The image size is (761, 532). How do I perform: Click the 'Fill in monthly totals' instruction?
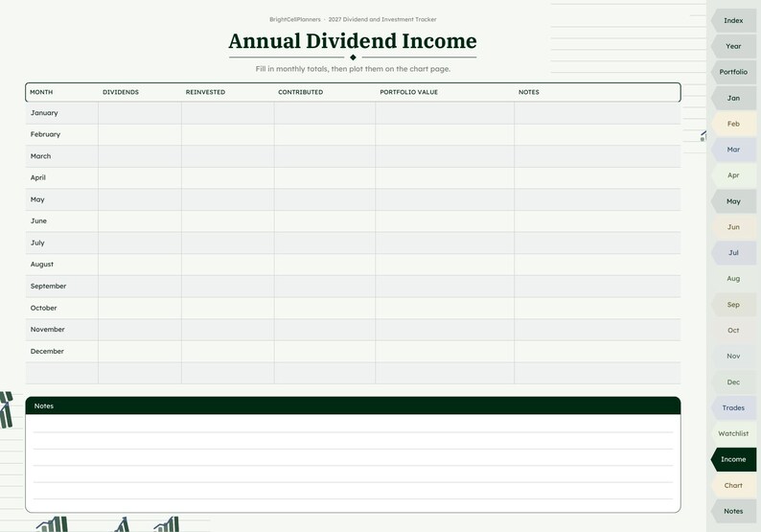click(353, 69)
